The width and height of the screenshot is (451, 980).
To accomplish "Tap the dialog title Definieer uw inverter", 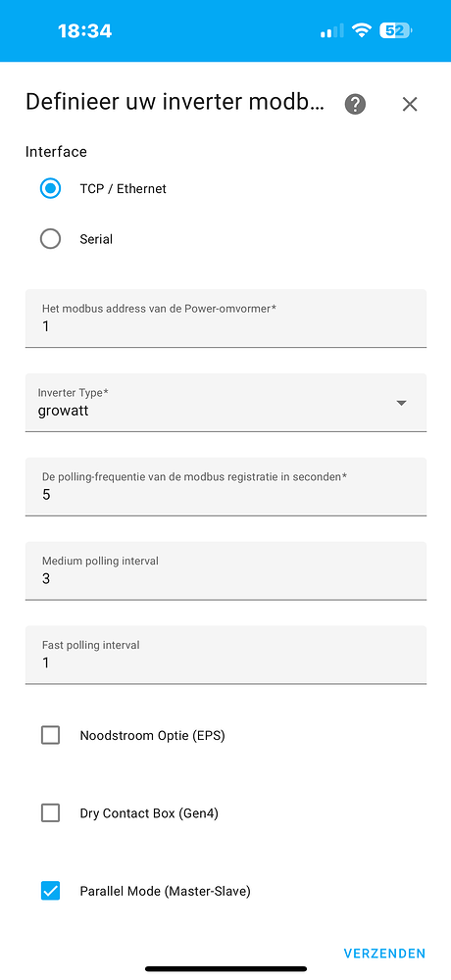I will (175, 102).
